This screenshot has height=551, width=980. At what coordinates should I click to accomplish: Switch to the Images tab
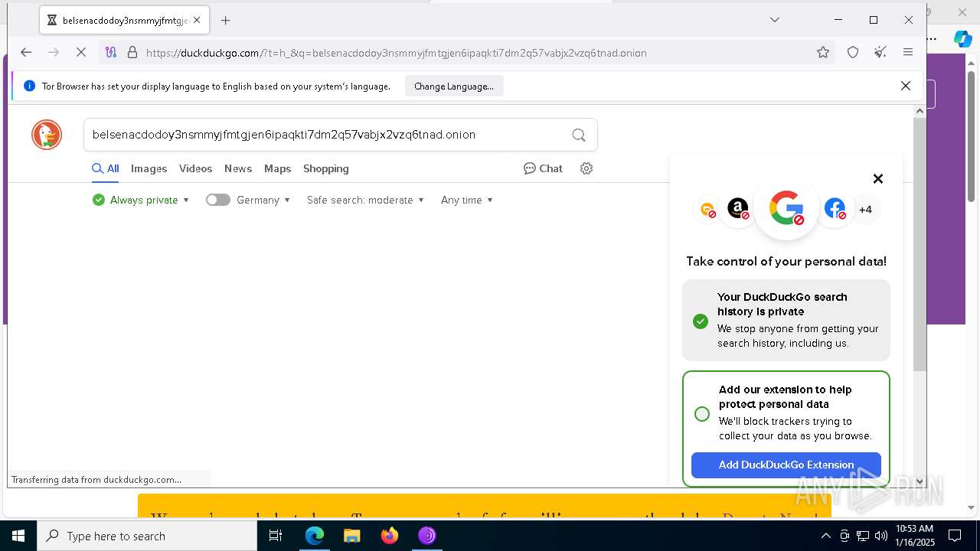click(x=149, y=168)
